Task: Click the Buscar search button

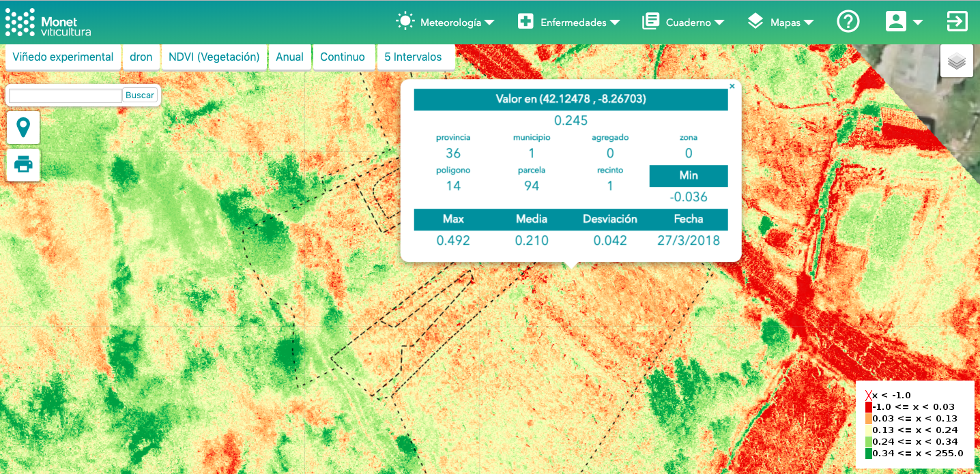Action: (x=140, y=95)
